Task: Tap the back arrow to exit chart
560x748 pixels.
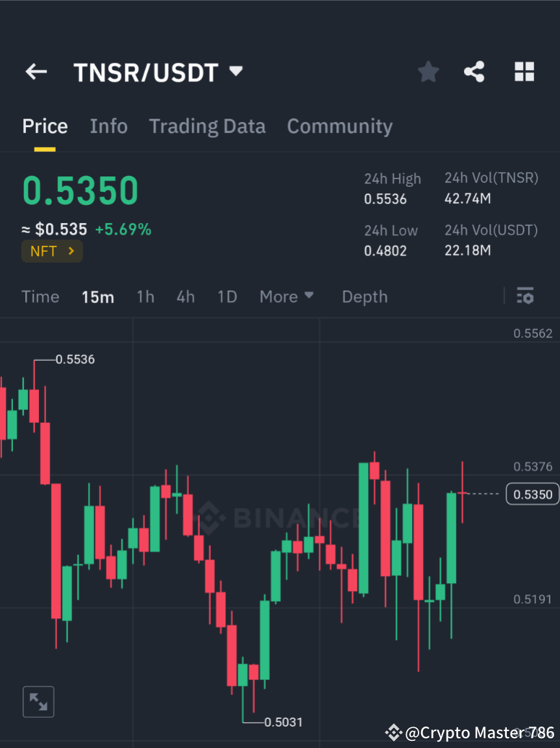Action: coord(36,72)
